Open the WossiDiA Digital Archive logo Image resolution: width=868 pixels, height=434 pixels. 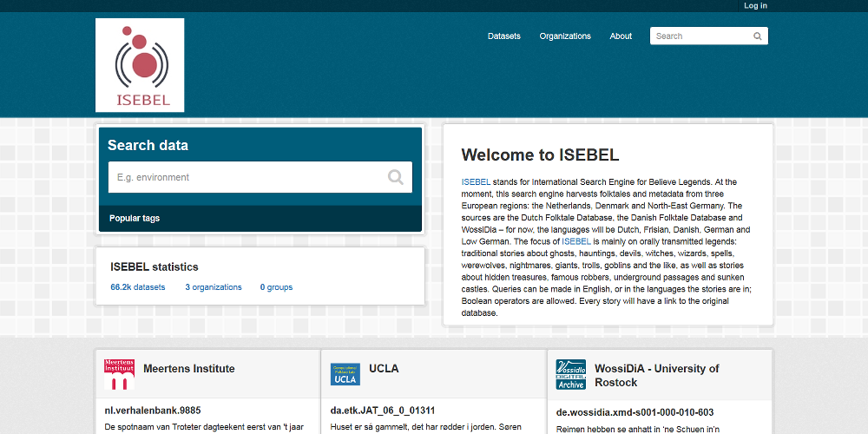pyautogui.click(x=571, y=374)
